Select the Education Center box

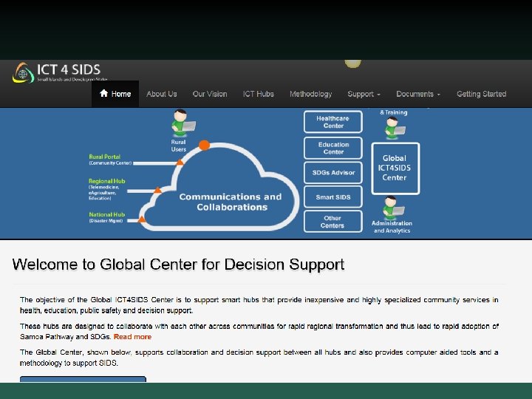tap(332, 148)
